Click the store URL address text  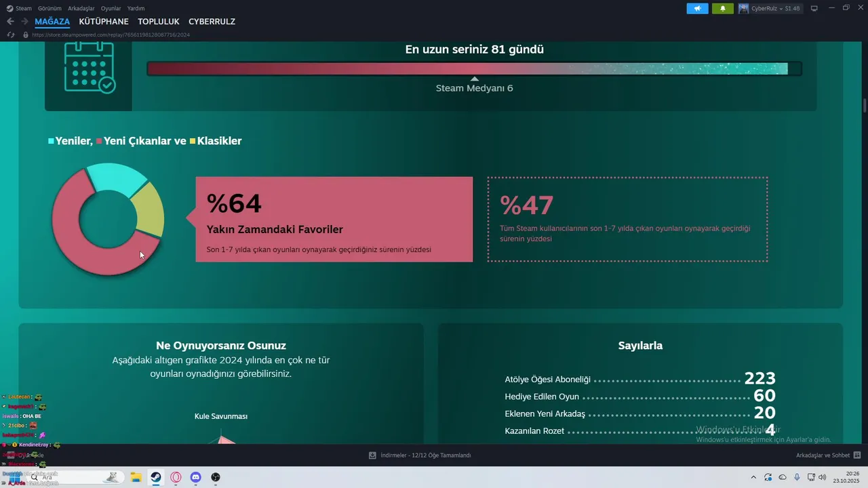pos(110,35)
